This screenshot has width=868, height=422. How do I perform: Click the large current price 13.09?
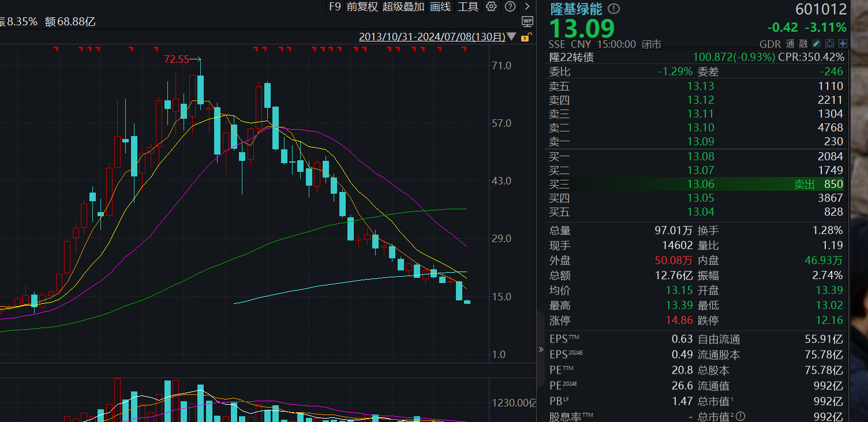point(582,28)
